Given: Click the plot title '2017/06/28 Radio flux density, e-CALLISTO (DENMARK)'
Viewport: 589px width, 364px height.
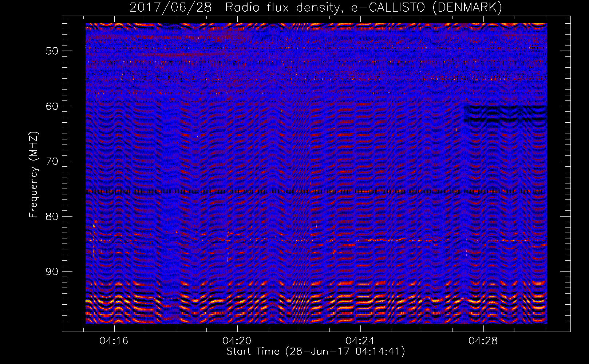Looking at the screenshot, I should point(316,7).
